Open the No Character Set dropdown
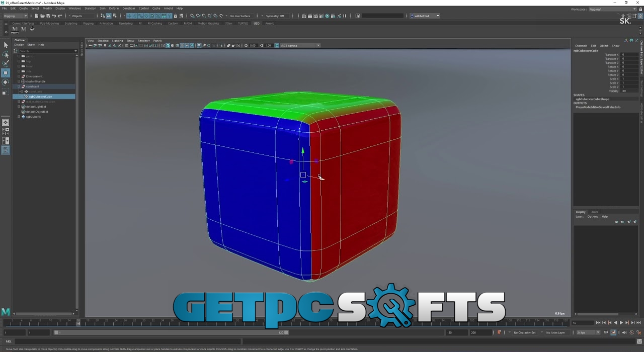 [x=524, y=332]
